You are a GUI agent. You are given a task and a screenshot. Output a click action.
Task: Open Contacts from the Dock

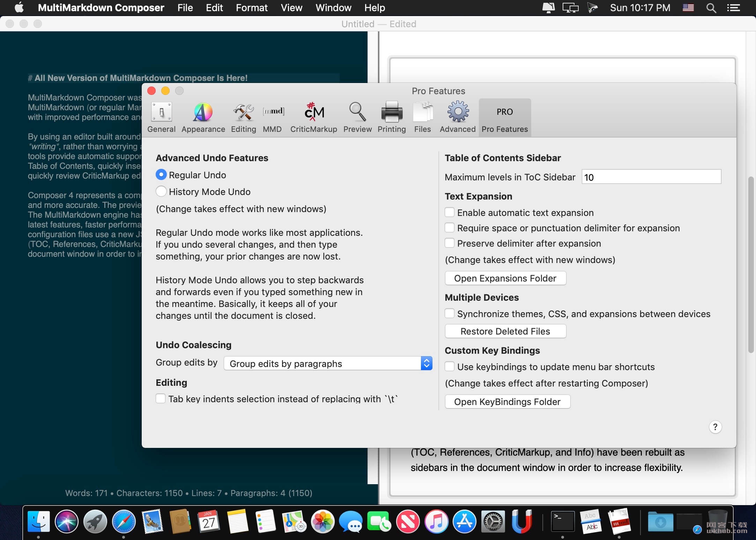(180, 522)
